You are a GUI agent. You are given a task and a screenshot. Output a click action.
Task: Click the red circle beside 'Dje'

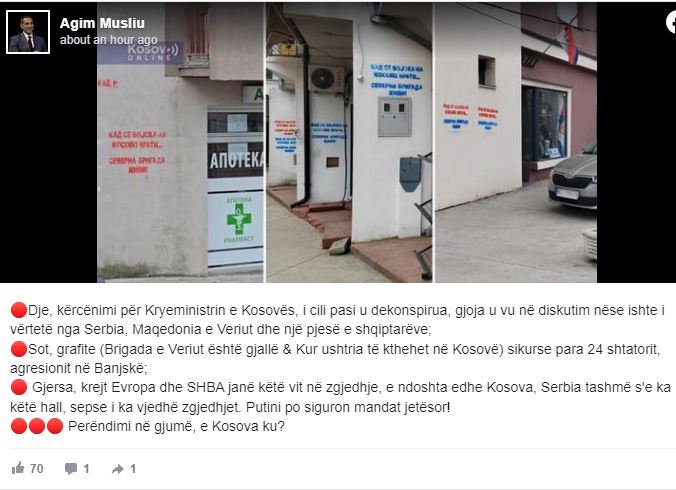[x=19, y=310]
